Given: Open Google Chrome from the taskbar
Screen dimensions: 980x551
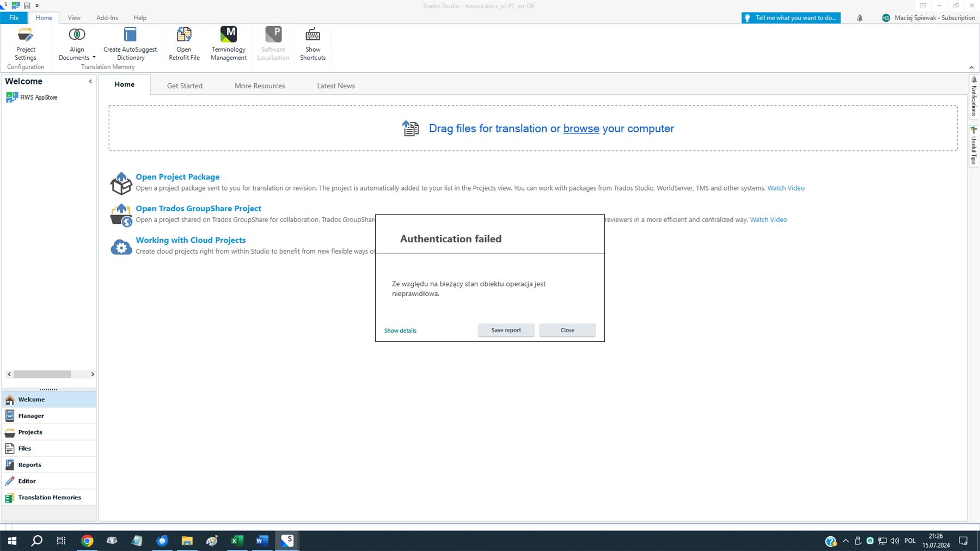Looking at the screenshot, I should click(87, 541).
